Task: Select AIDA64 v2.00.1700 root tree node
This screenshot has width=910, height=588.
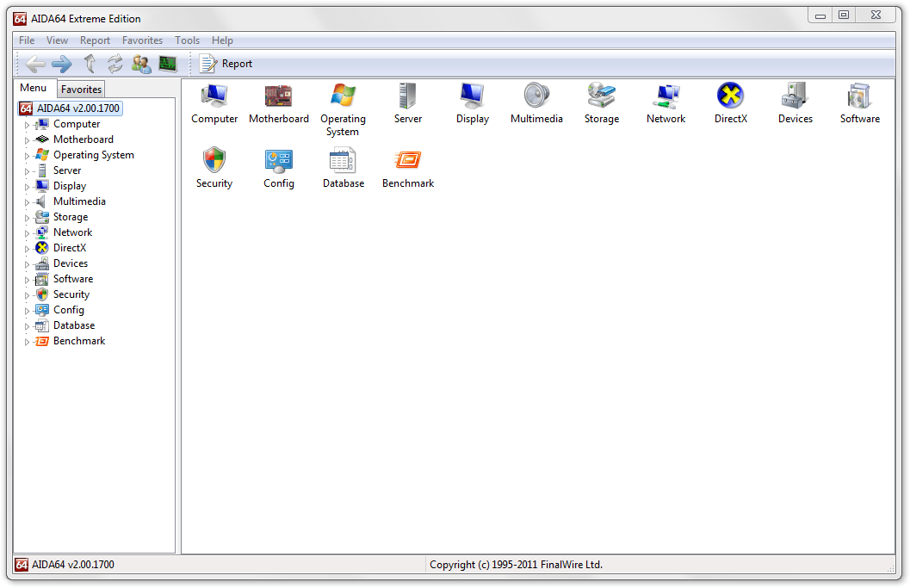Action: click(70, 108)
